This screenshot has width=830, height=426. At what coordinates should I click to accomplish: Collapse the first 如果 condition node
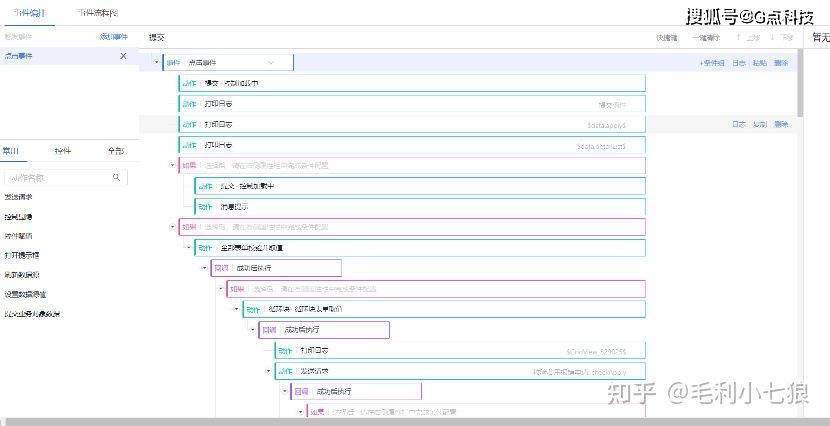point(172,165)
